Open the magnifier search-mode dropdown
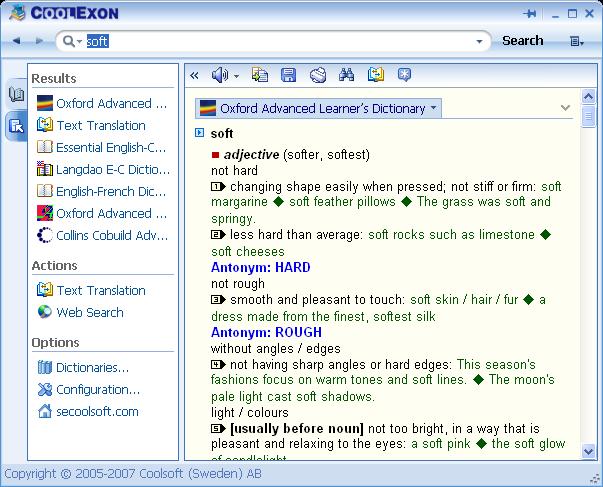This screenshot has width=603, height=487. coord(72,41)
